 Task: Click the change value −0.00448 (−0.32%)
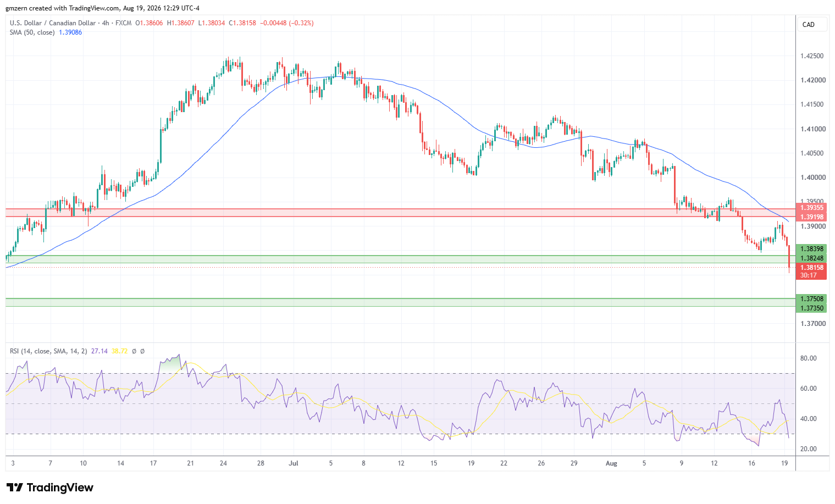coord(287,23)
